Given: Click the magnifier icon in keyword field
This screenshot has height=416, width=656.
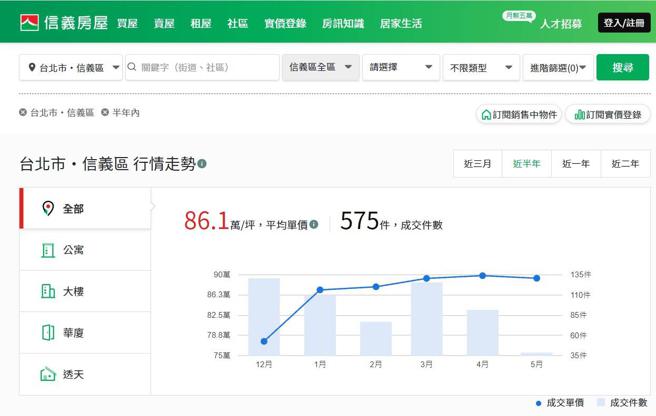Looking at the screenshot, I should [132, 67].
